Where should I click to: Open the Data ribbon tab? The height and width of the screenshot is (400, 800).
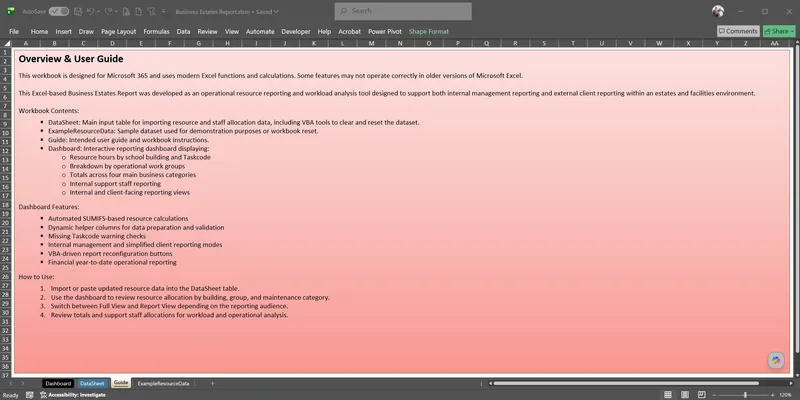pyautogui.click(x=183, y=32)
